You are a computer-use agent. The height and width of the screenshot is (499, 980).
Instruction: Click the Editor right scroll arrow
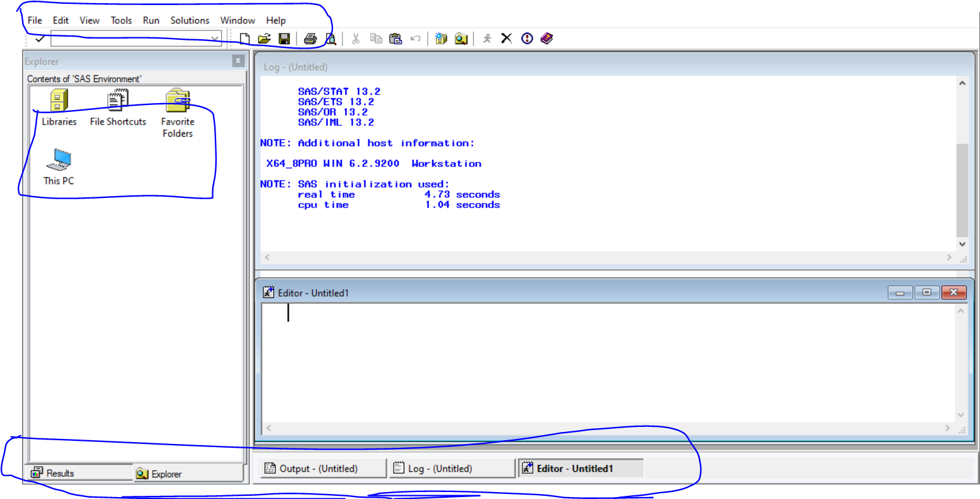[x=948, y=428]
